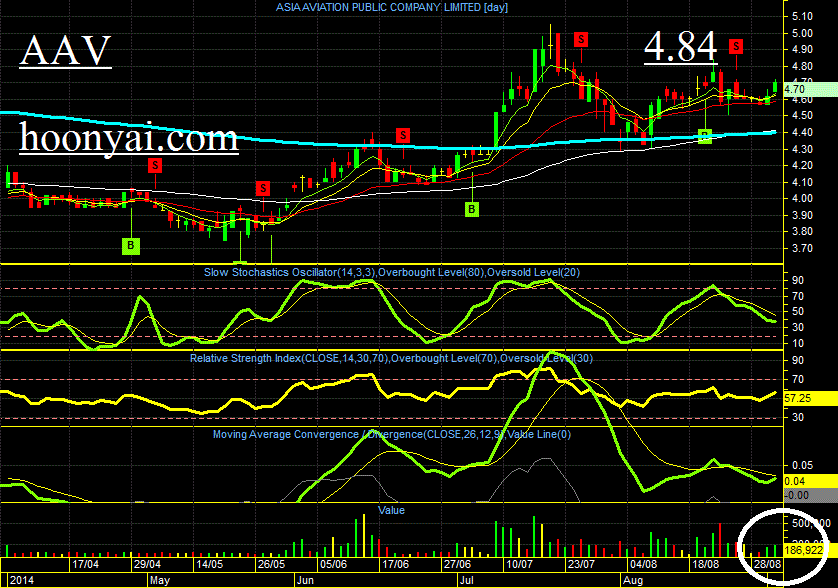Click the Jul month label on the bottom axis

[x=467, y=580]
